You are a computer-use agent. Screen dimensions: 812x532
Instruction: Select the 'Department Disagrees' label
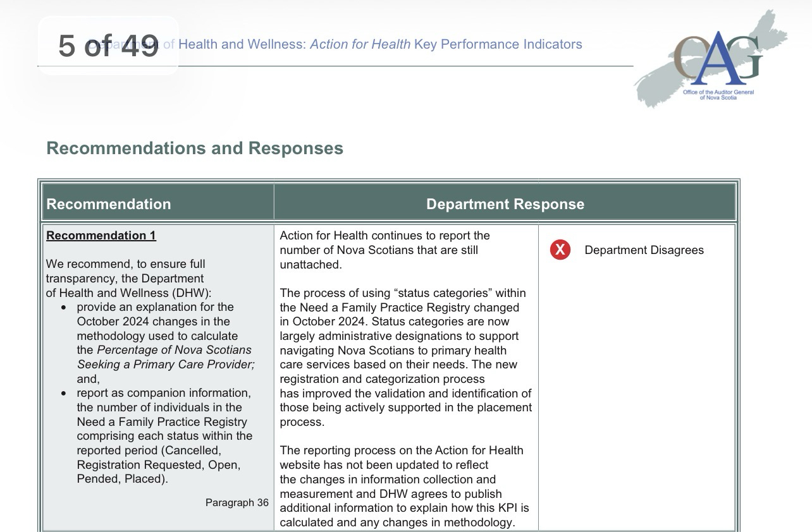point(644,250)
